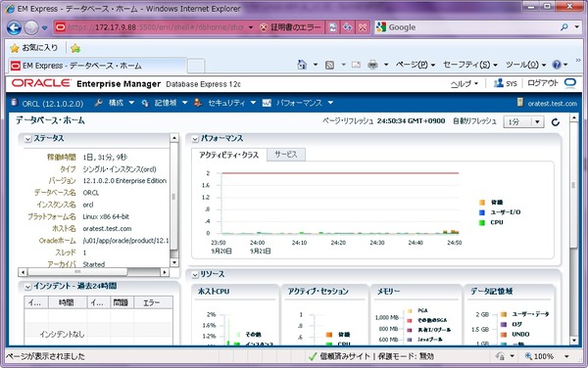
Task: Click the status panel scroll left arrow
Action: [23, 272]
